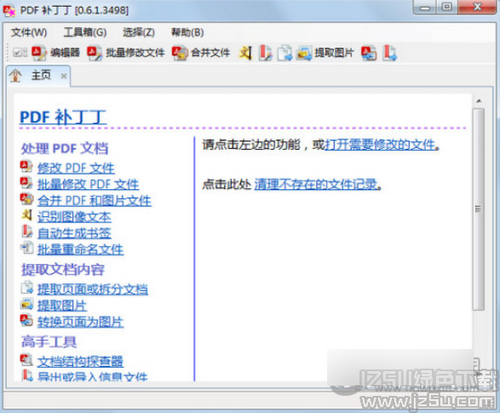Close the 主页 tab

(x=64, y=76)
